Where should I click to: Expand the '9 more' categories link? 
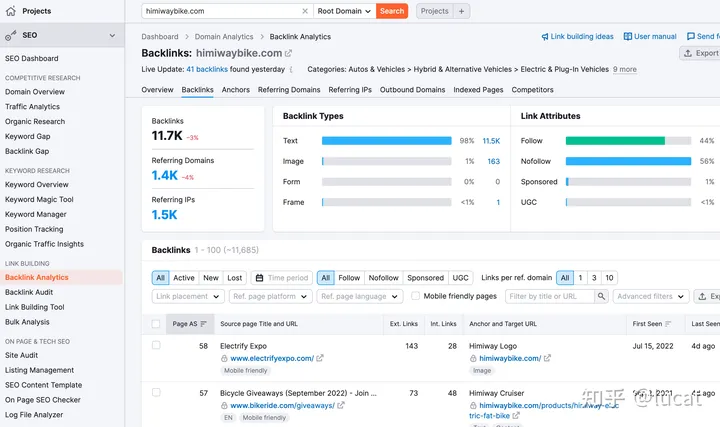[x=624, y=69]
